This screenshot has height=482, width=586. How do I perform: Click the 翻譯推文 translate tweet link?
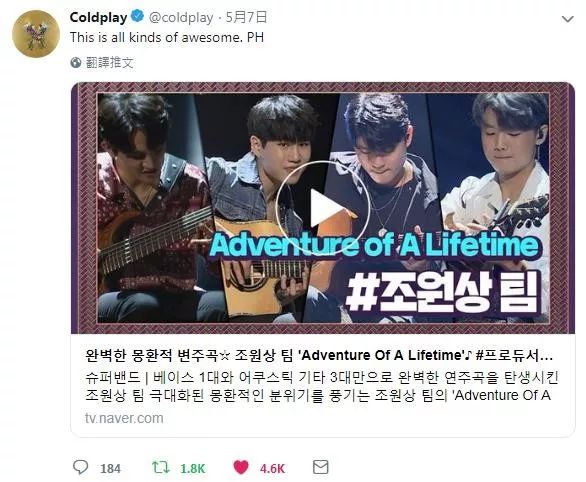tap(110, 63)
